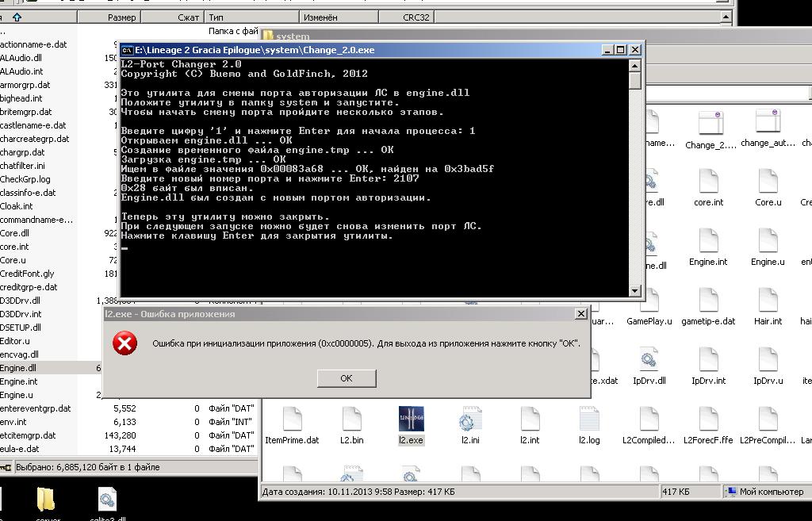The height and width of the screenshot is (521, 812).
Task: Select the l2.ini file icon
Action: (x=470, y=419)
